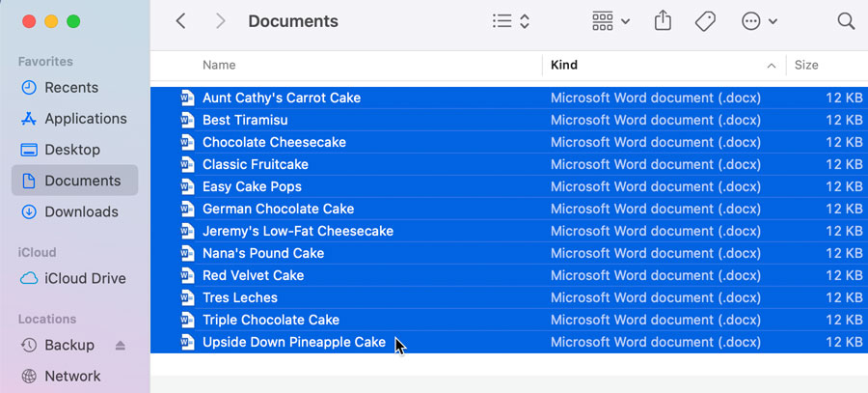Screen dimensions: 868x393
Task: Click Word icon beside Best Tiramisu
Action: tap(188, 120)
